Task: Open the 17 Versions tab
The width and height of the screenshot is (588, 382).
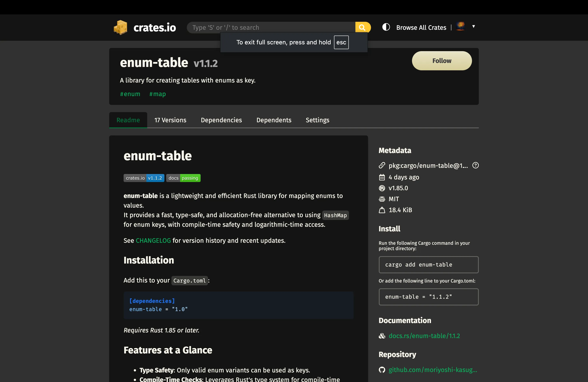Action: pos(170,120)
